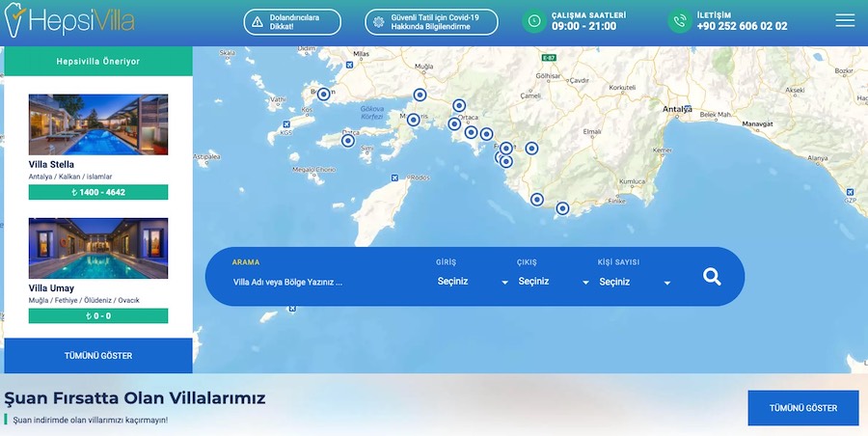The image size is (868, 436).
Task: Click Tümünü Göster under recommended villas
Action: tap(98, 355)
